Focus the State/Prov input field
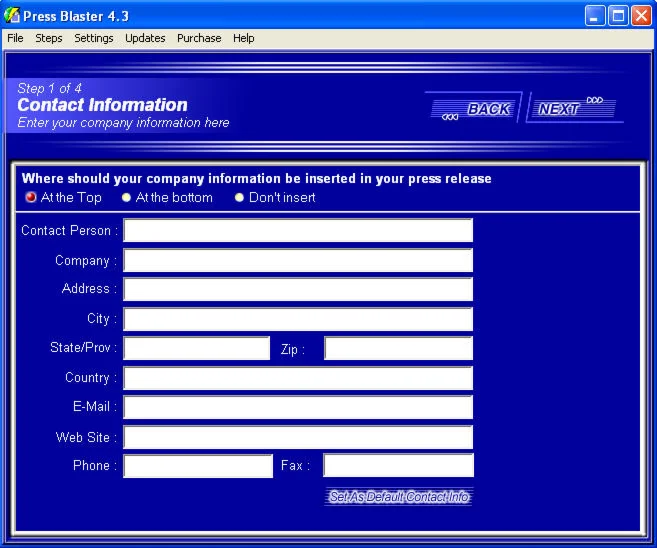Viewport: 657px width, 548px height. 197,348
